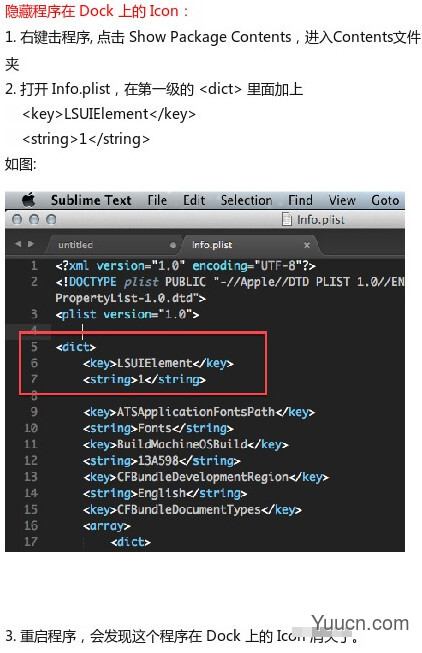Open the Goto menu
The image size is (422, 653).
385,200
